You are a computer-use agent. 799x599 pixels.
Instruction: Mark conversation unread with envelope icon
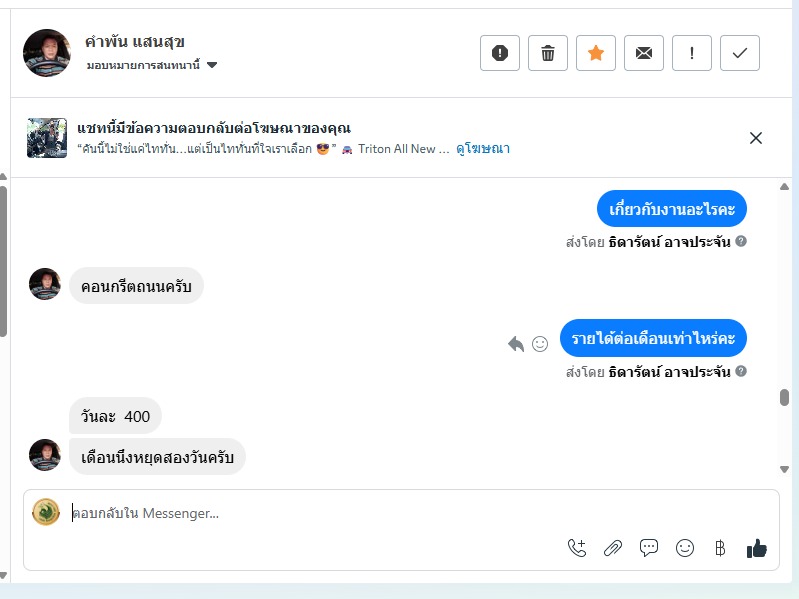[x=644, y=53]
